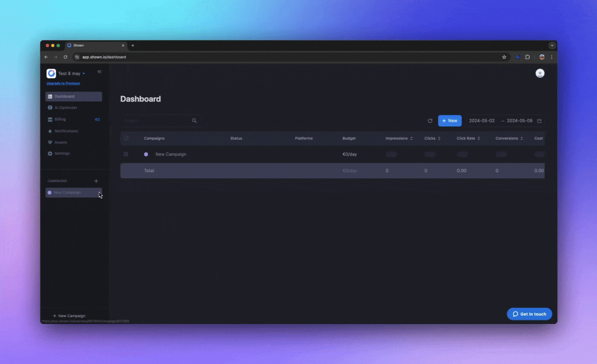Image resolution: width=597 pixels, height=364 pixels.
Task: Click end date 2024-05-09
Action: click(x=519, y=121)
